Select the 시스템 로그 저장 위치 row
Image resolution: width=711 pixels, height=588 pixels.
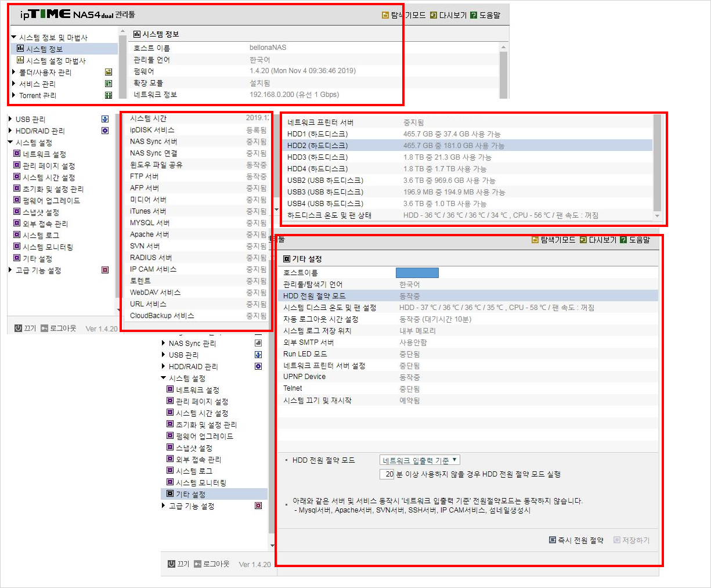point(468,331)
